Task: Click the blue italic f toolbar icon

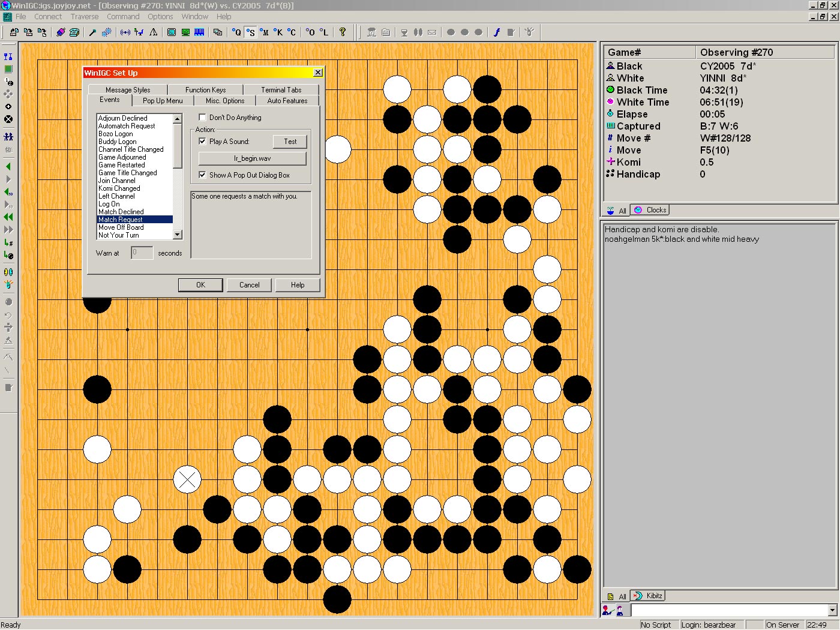Action: [496, 32]
